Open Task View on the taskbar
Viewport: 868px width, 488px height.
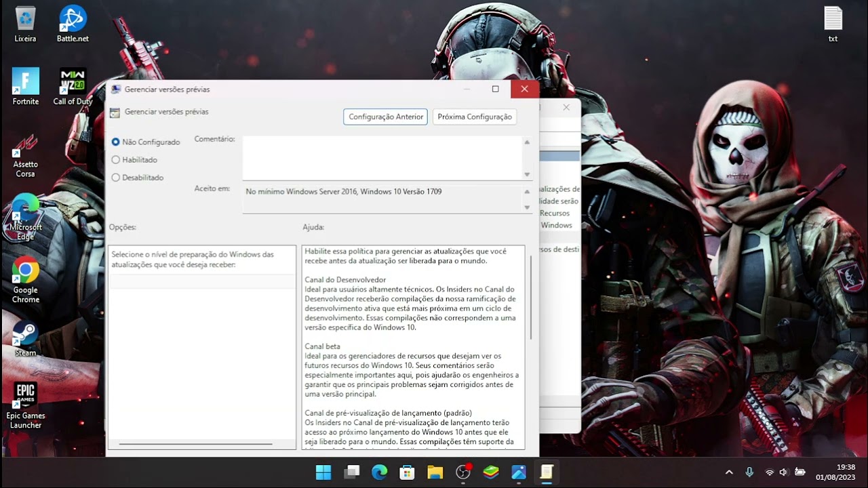351,472
